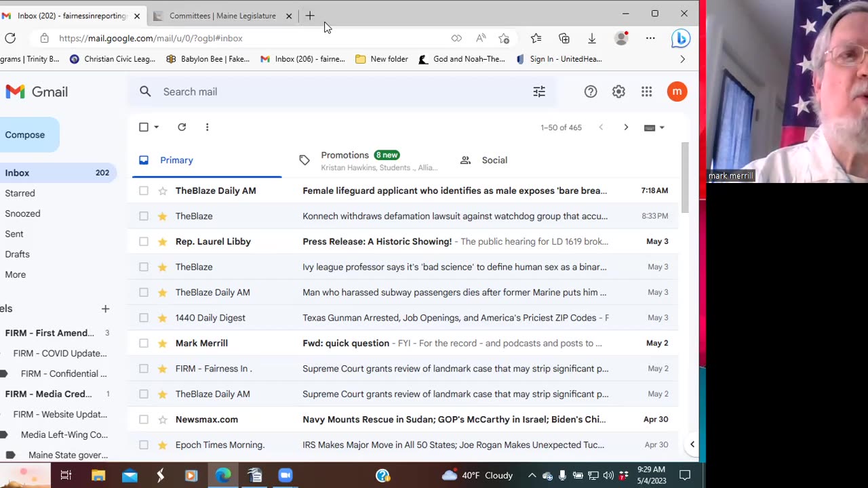Add this page to favorites star
Screen dimensions: 868x488
[x=504, y=38]
